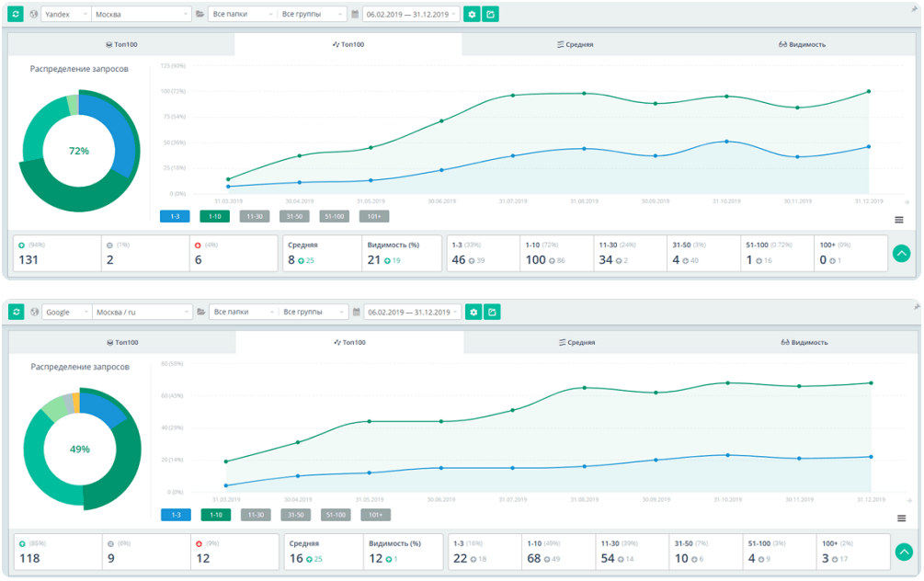Toggle 1-10 series in Google chart legend
The height and width of the screenshot is (581, 924).
216,515
